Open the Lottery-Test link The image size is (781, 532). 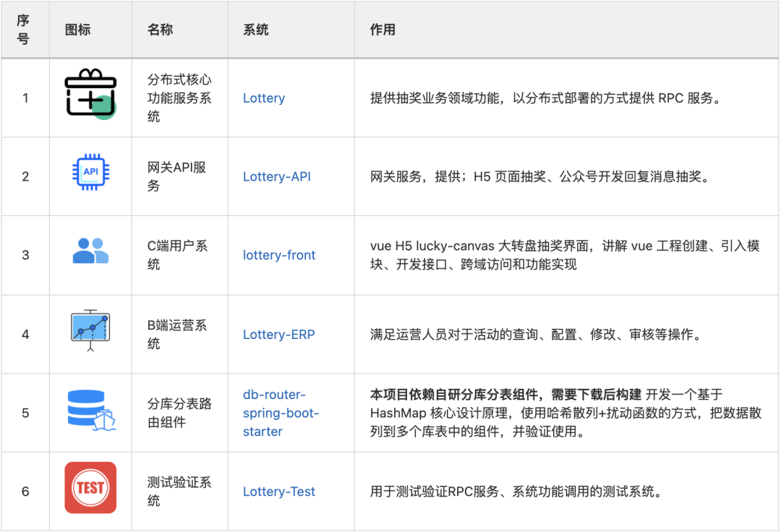(279, 492)
